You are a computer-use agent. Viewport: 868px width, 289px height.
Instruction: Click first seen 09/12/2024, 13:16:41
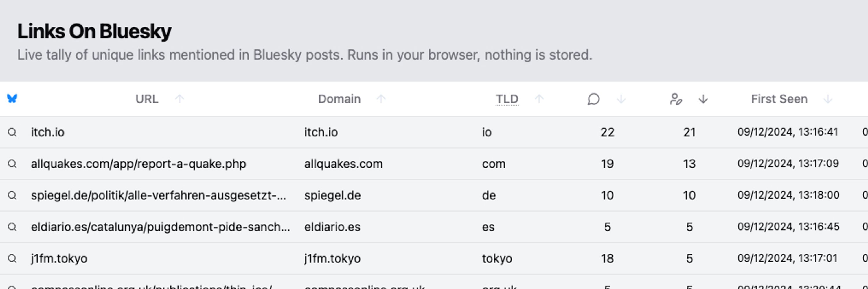tap(788, 132)
